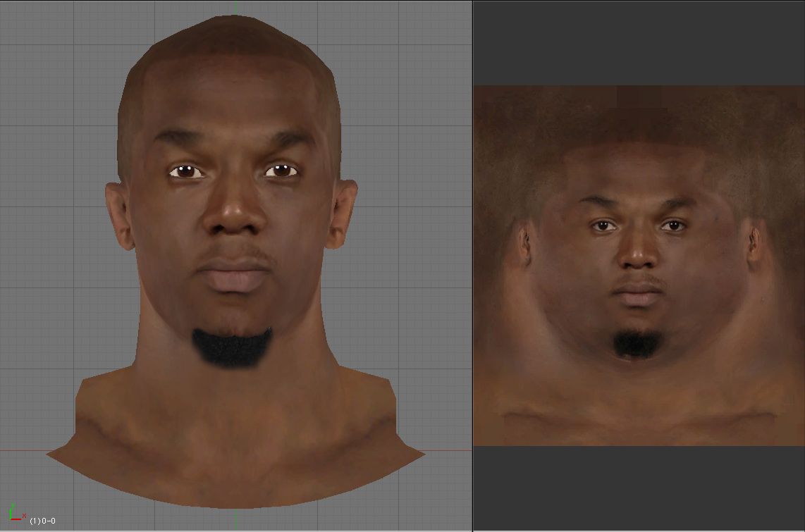Click the 3D model's eye on the right side
The width and height of the screenshot is (805, 532).
pos(281,171)
